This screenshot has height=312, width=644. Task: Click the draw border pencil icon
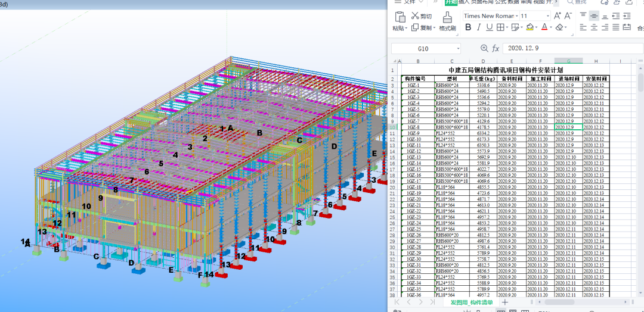pos(515,27)
